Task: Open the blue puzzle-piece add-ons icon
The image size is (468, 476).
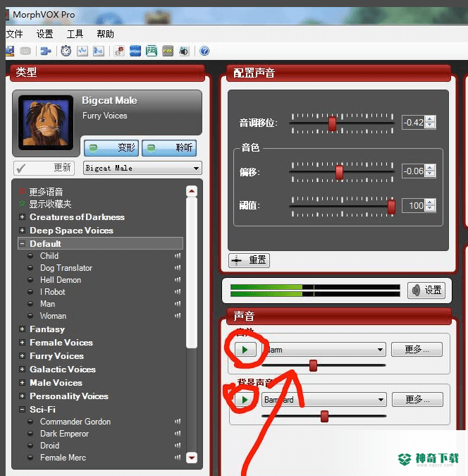Action: pos(46,51)
